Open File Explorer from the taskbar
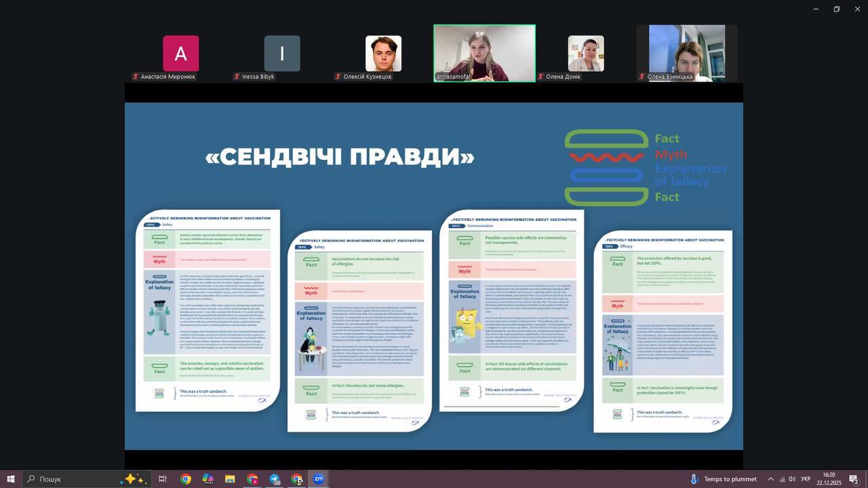The height and width of the screenshot is (488, 868). 230,479
